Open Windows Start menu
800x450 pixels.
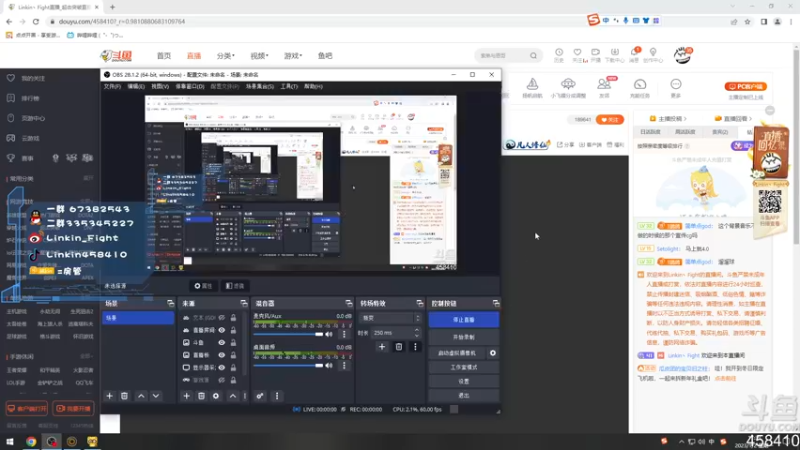pos(10,441)
